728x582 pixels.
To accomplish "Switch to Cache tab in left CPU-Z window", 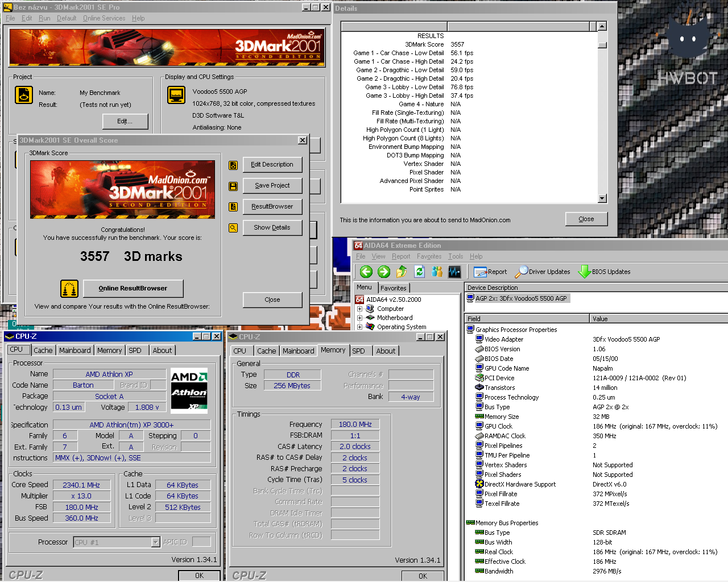I will tap(43, 351).
